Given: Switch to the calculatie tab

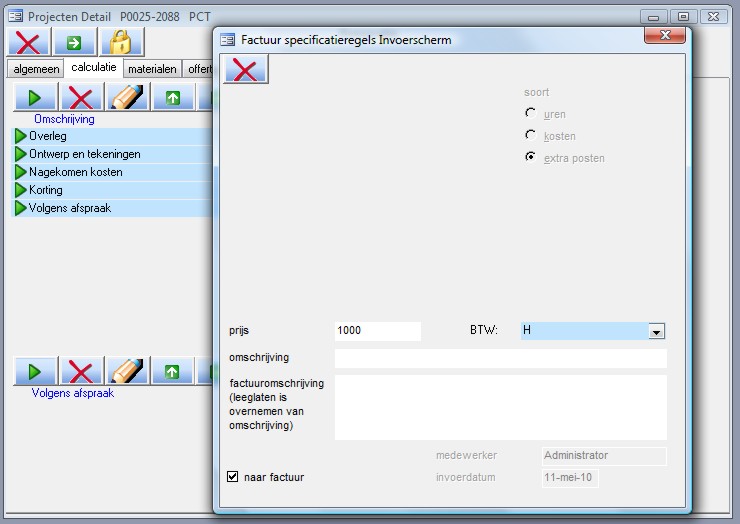Looking at the screenshot, I should pos(93,67).
